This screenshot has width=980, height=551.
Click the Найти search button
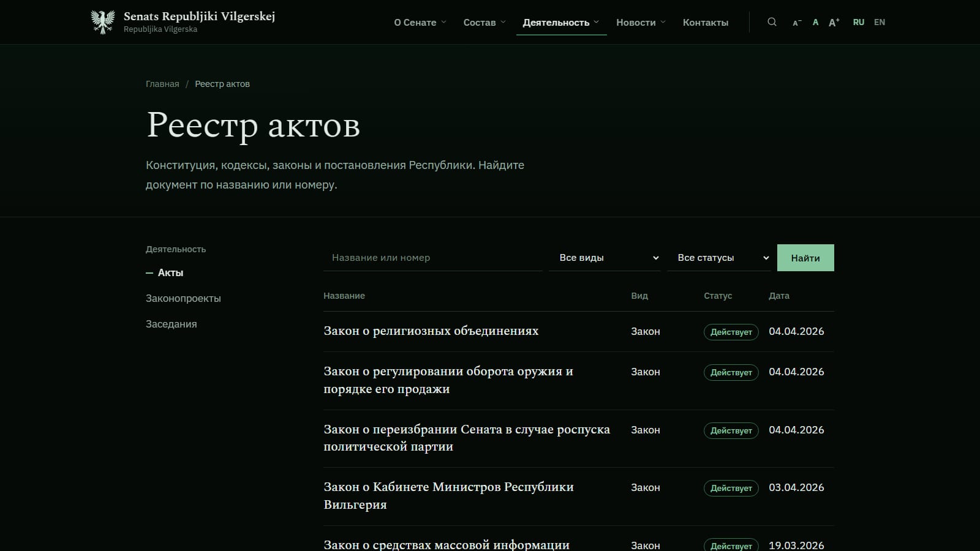pyautogui.click(x=805, y=258)
